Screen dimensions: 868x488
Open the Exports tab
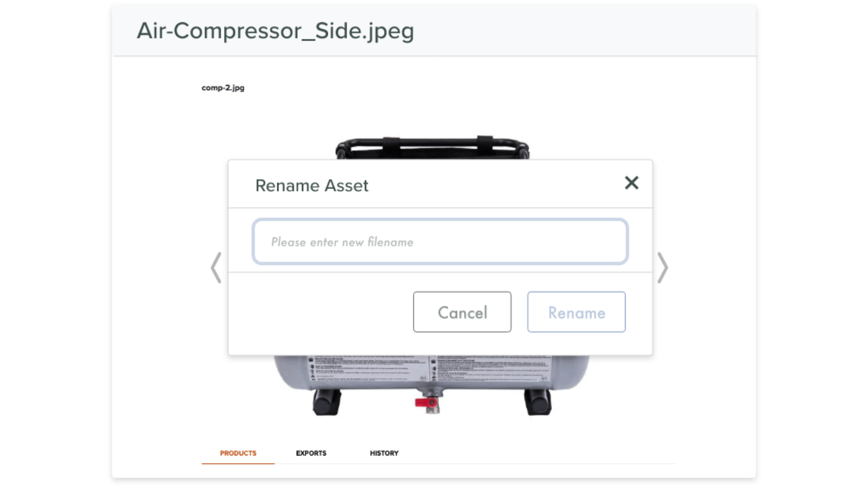[x=311, y=453]
